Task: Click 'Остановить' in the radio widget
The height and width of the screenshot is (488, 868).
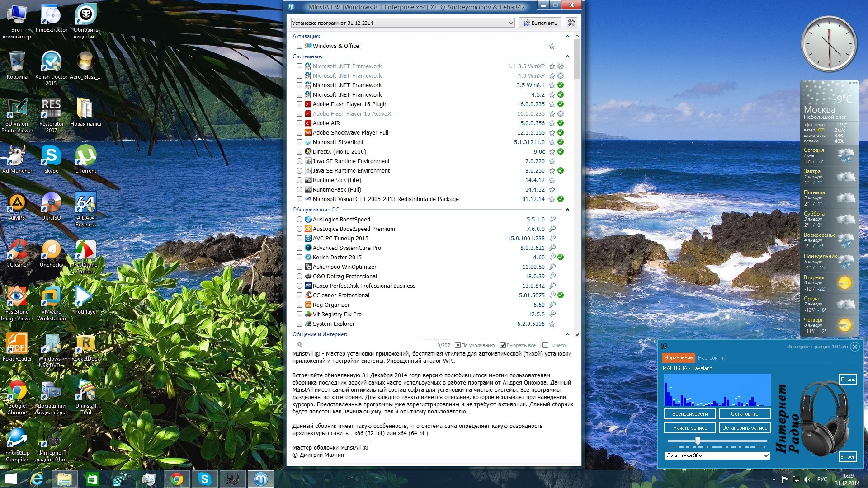Action: 745,414
